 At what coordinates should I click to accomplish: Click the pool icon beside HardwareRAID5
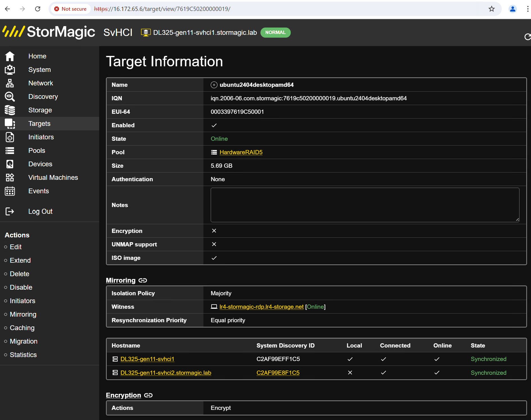214,152
